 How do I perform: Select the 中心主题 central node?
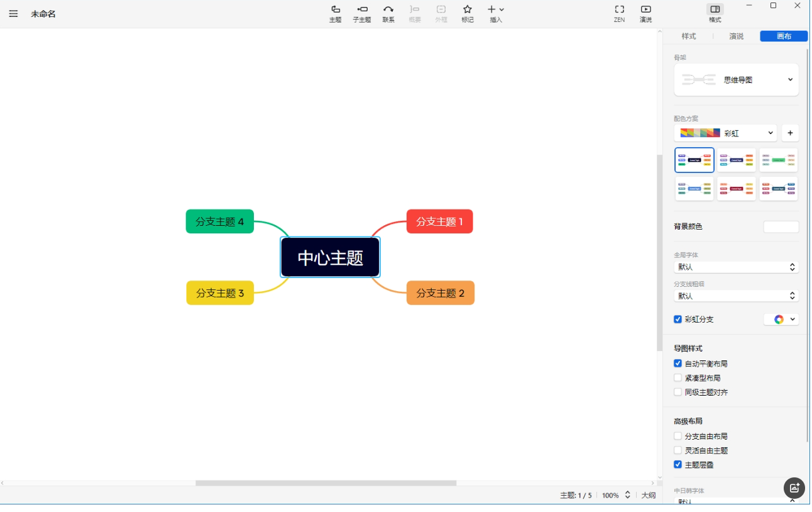click(330, 257)
